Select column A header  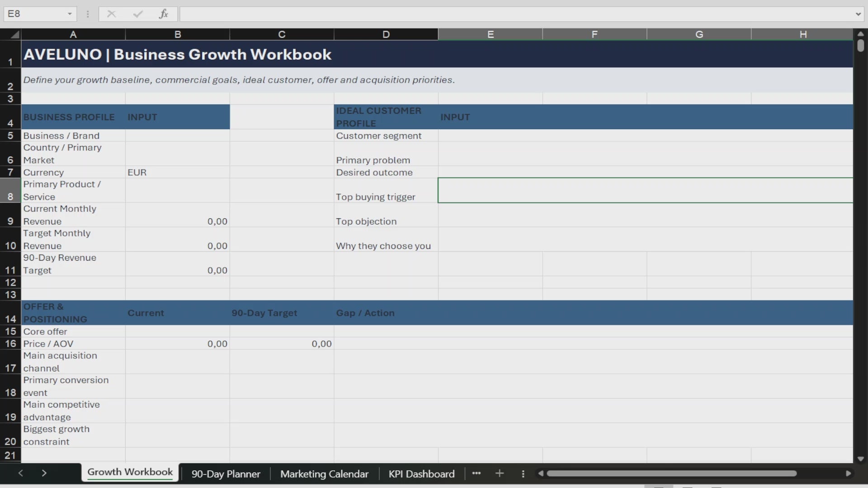[73, 34]
